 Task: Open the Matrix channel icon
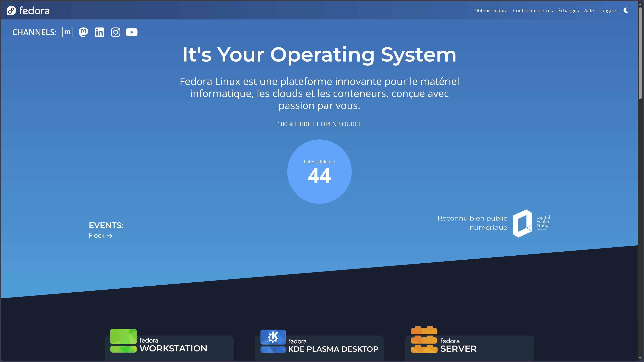67,32
